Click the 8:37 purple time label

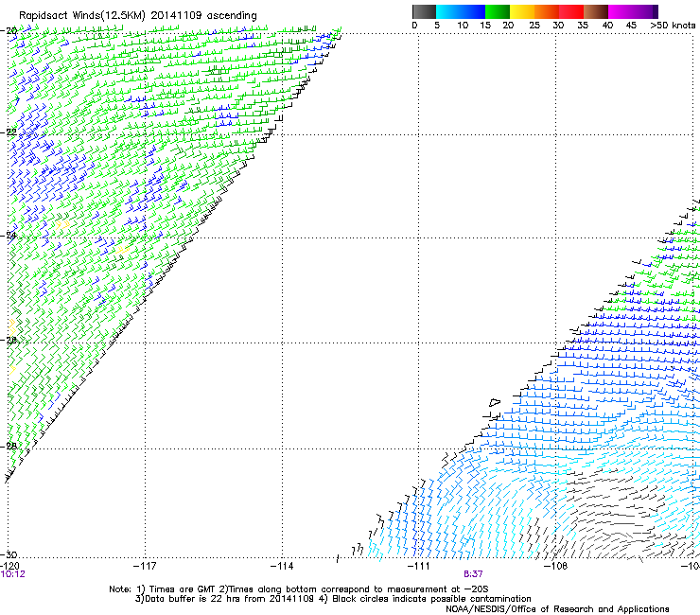(x=473, y=574)
